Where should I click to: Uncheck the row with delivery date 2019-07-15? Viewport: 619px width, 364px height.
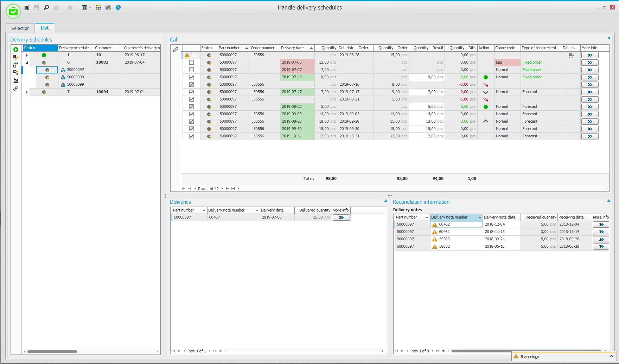(x=191, y=77)
